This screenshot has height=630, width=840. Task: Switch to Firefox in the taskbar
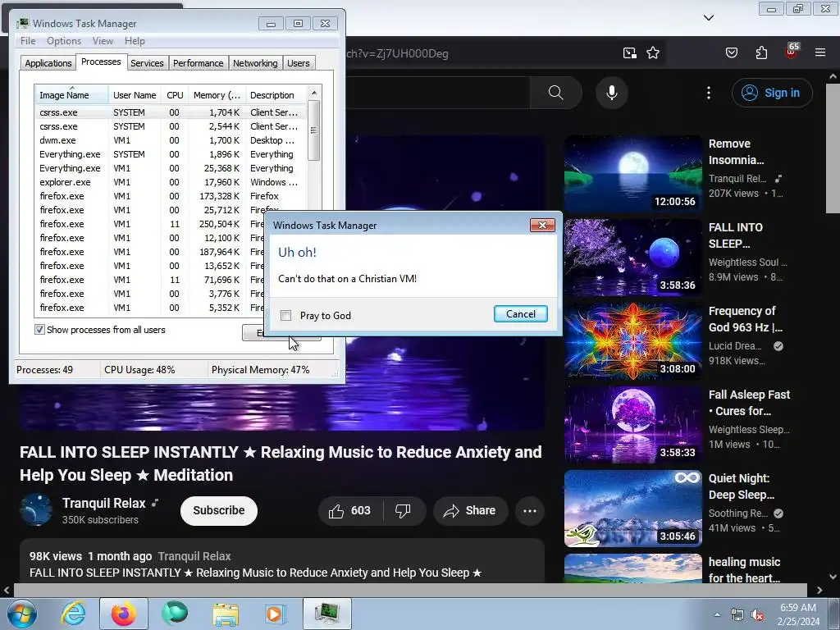point(123,614)
